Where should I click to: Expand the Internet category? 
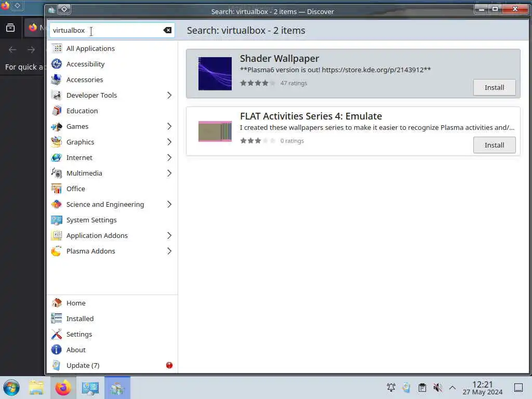pyautogui.click(x=169, y=158)
